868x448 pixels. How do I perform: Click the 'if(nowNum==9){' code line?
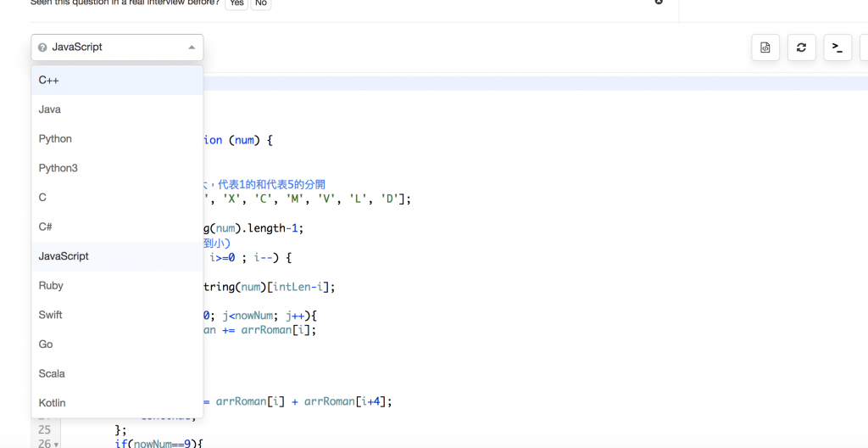click(x=159, y=444)
